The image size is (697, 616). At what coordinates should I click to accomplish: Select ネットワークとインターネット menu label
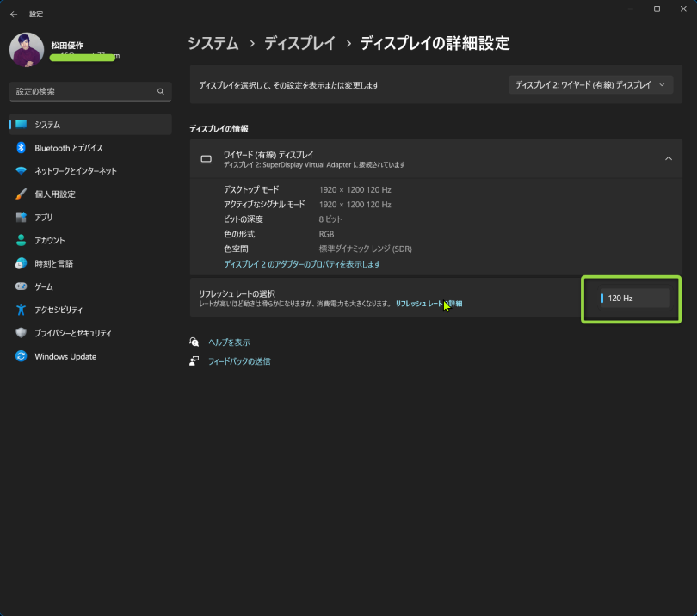[76, 171]
